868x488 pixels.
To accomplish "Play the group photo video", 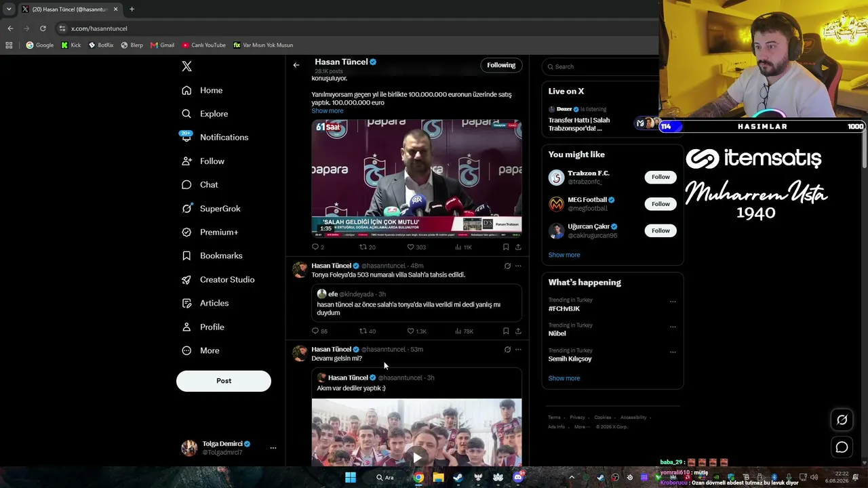I will click(x=416, y=457).
